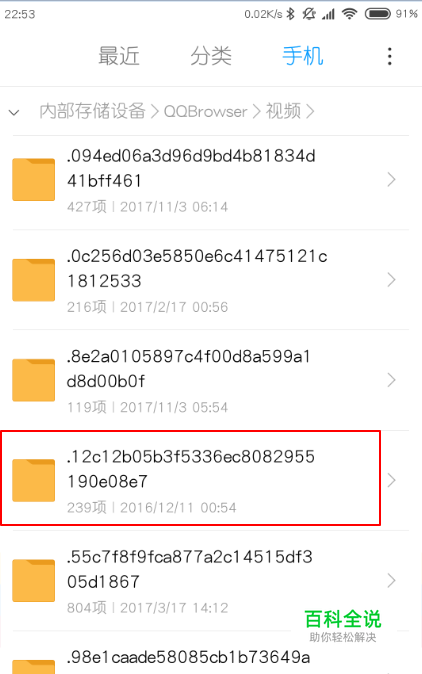Go to QQBrowser in the breadcrumb path
422x674 pixels.
coord(205,112)
